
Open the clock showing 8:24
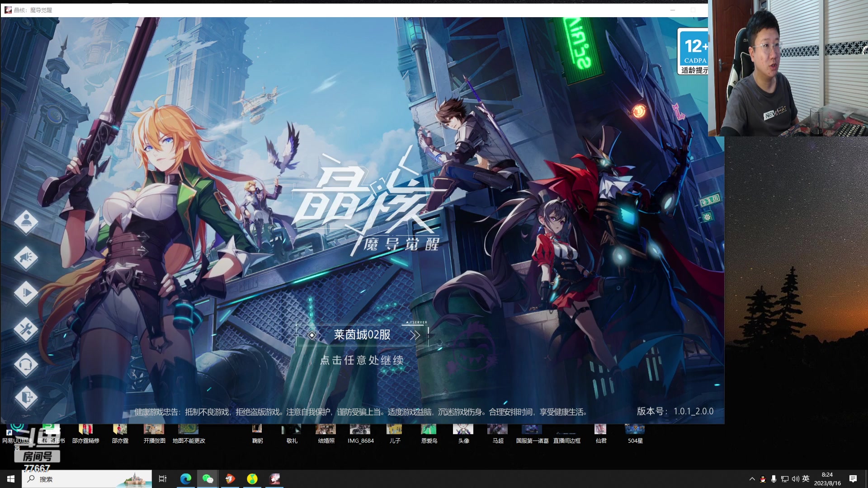point(827,479)
